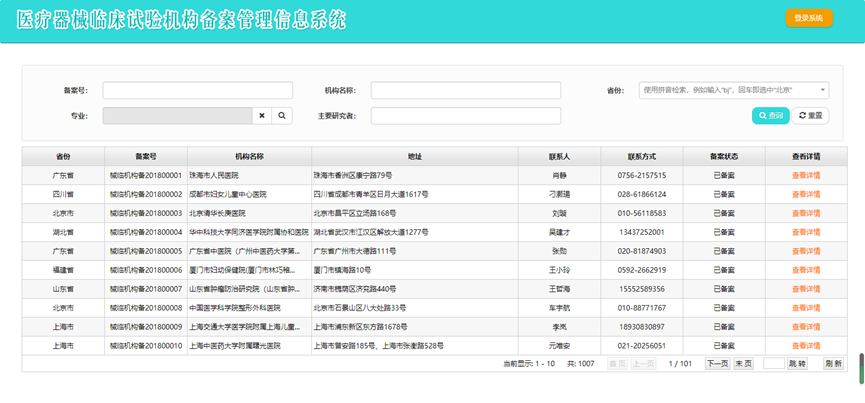Click the 备案状态 column header

pyautogui.click(x=723, y=156)
